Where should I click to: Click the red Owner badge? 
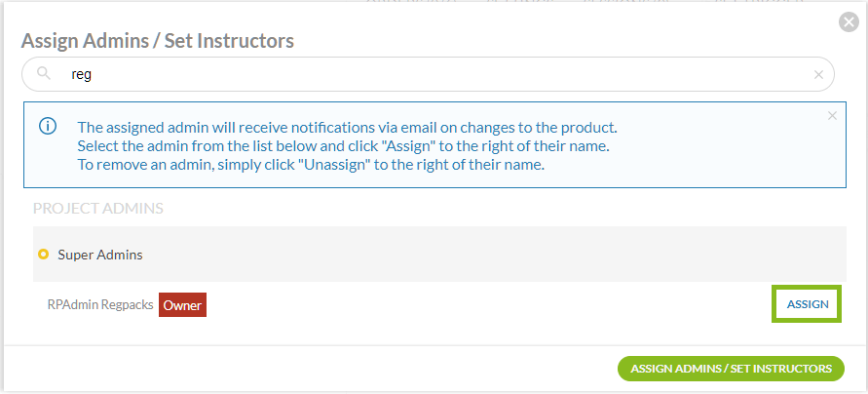point(182,305)
